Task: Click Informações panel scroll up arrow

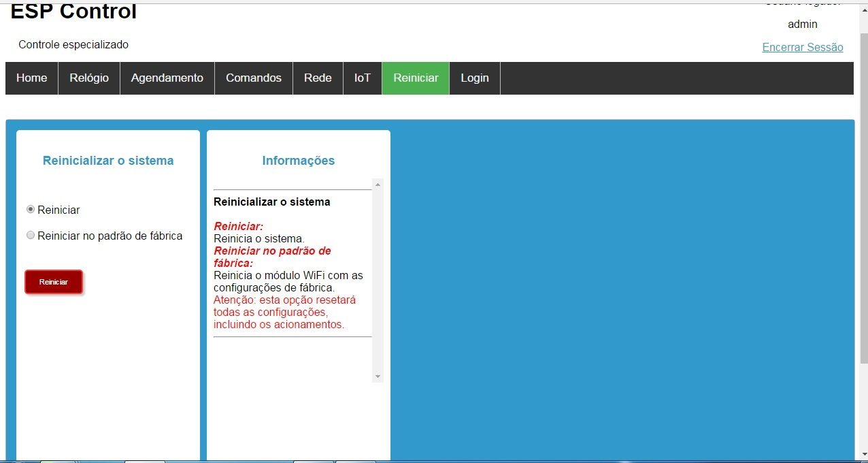Action: pyautogui.click(x=378, y=184)
